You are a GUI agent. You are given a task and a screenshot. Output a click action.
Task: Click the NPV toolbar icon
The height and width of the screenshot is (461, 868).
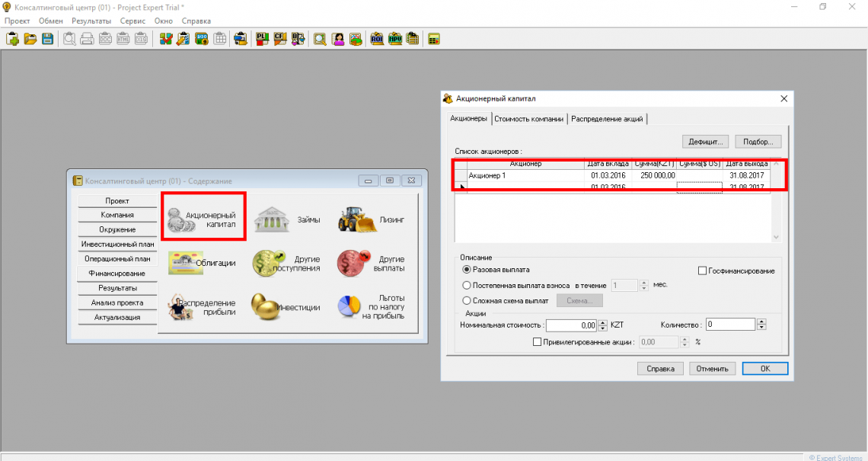(x=395, y=39)
